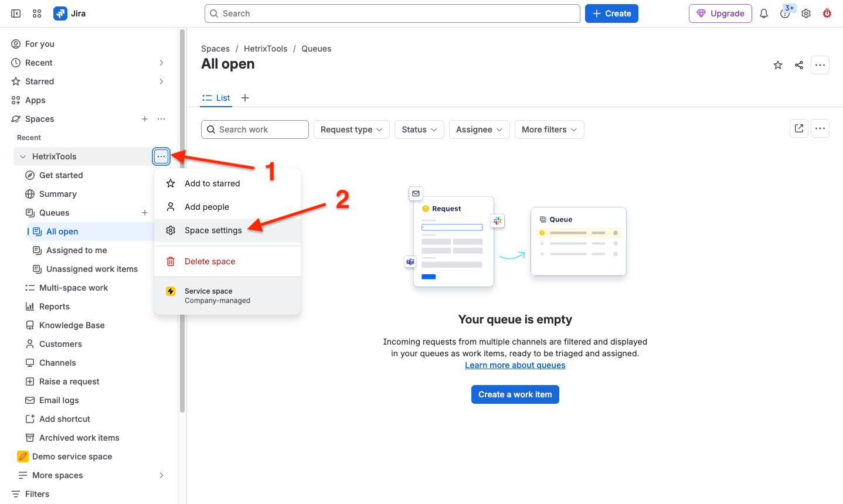Star the All open queue
This screenshot has width=843, height=504.
coord(778,65)
